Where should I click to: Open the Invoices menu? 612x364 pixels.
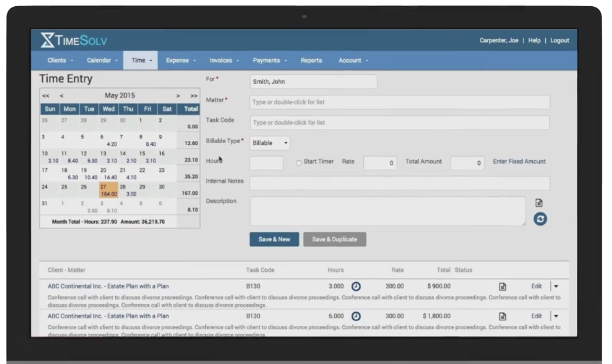pyautogui.click(x=224, y=60)
